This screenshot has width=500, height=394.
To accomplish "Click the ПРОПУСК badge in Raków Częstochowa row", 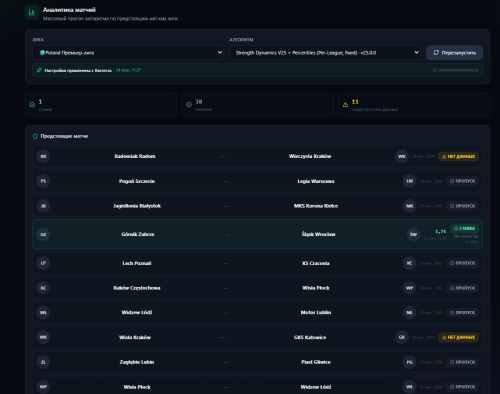I will tap(462, 288).
